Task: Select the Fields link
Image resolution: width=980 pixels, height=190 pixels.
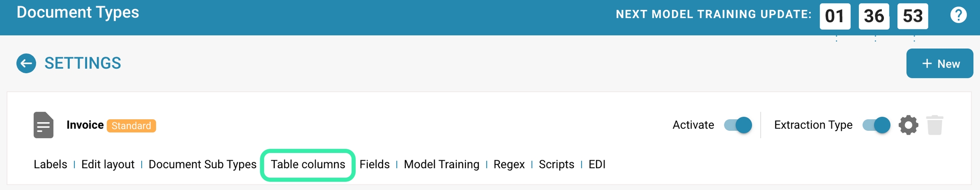Action: (374, 164)
